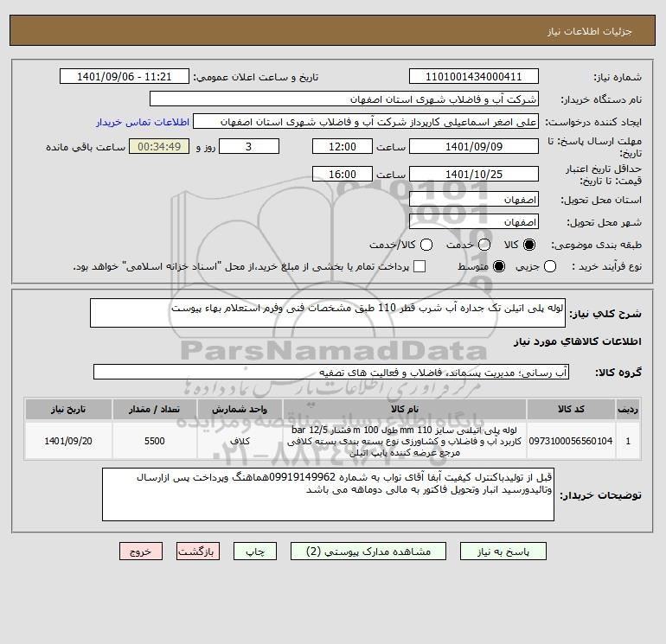Click the unit cell کلاف
Image resolution: width=666 pixels, height=644 pixels.
(240, 441)
